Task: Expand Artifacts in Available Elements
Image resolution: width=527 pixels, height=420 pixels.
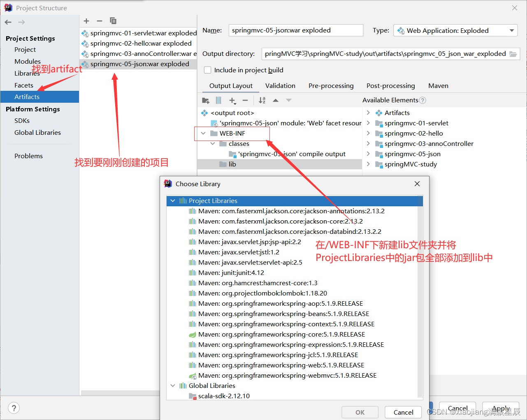Action: pos(368,113)
